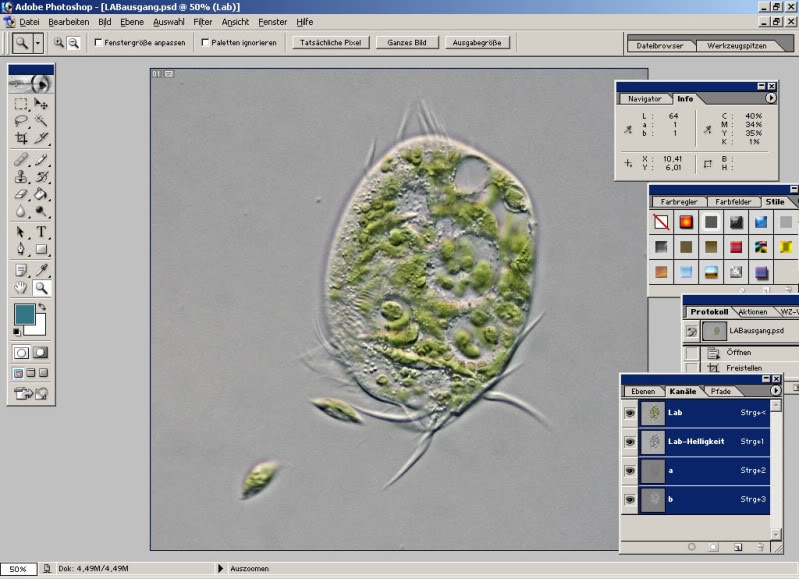
Task: Select the Slice tool
Action: pos(41,138)
